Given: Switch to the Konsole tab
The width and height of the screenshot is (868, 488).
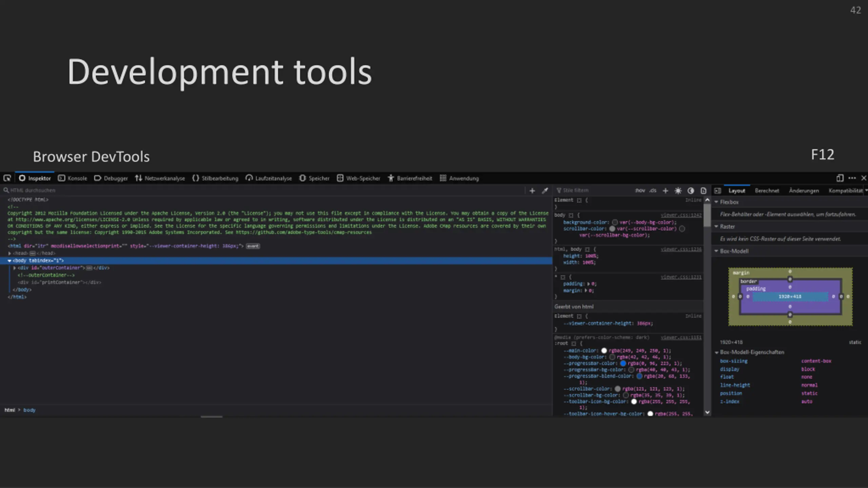Looking at the screenshot, I should [x=73, y=178].
